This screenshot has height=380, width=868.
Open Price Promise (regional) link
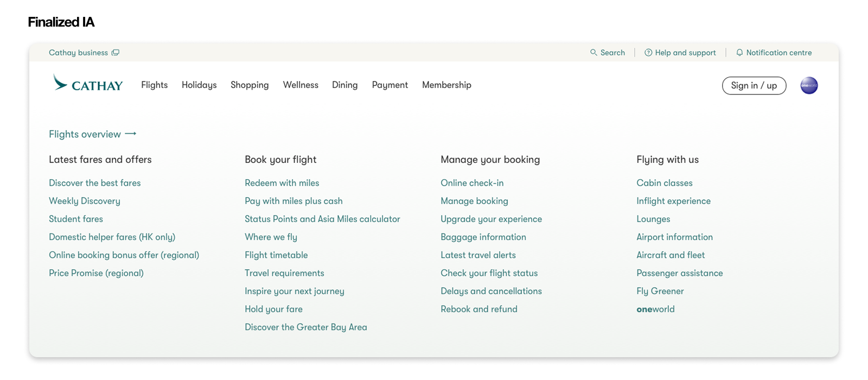tap(97, 273)
